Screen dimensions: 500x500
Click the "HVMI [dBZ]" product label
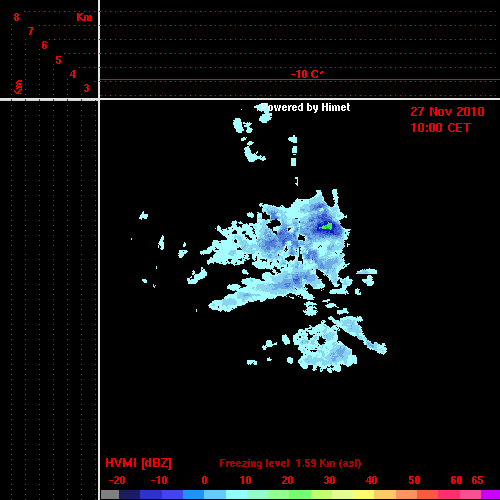(138, 463)
